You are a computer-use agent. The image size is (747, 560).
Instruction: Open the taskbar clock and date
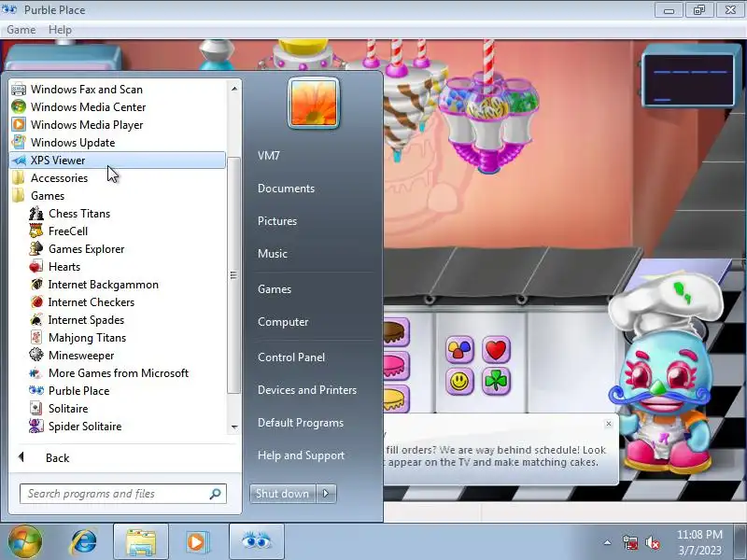699,542
